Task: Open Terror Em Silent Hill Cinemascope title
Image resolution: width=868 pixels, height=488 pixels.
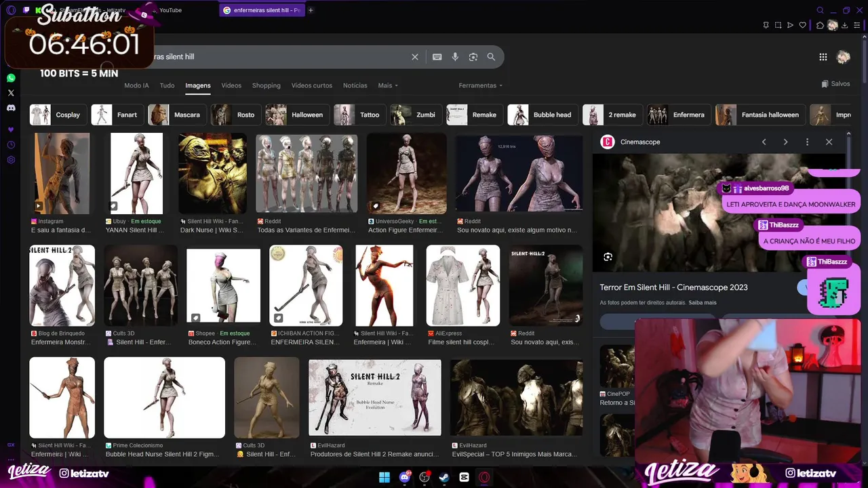Action: tap(673, 287)
